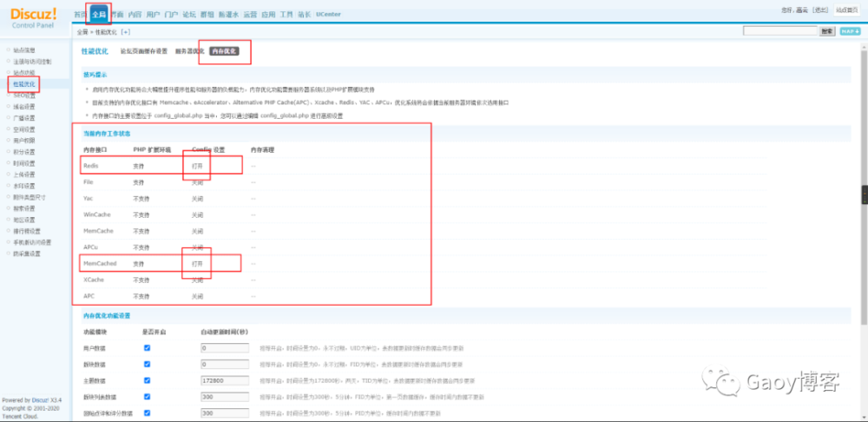Switch to the 界面 navigation tab

tap(116, 15)
